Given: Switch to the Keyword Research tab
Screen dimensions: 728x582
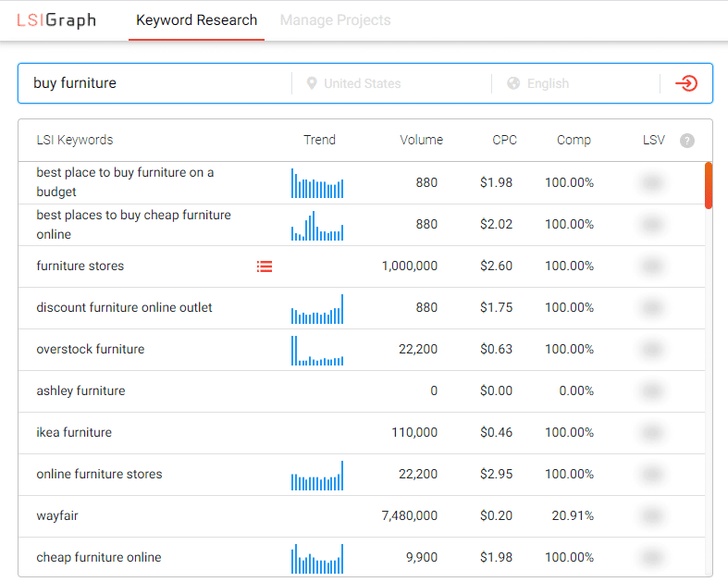Looking at the screenshot, I should (196, 20).
